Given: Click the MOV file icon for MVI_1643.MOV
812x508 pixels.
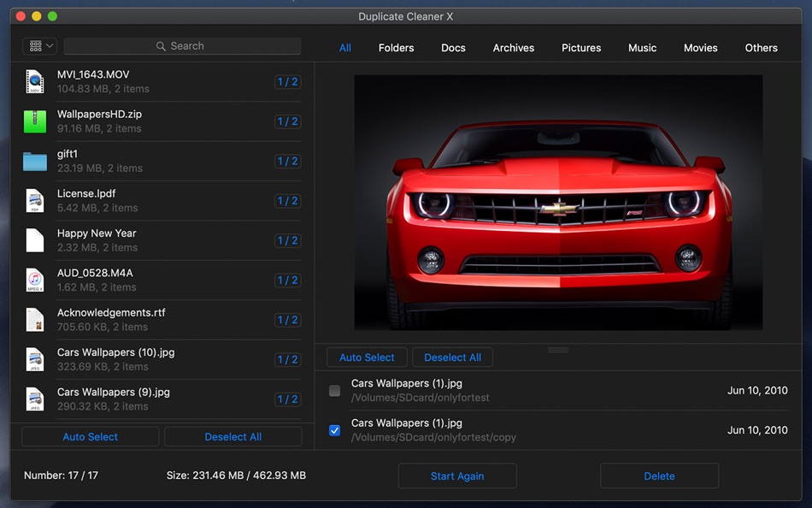Looking at the screenshot, I should pos(35,81).
